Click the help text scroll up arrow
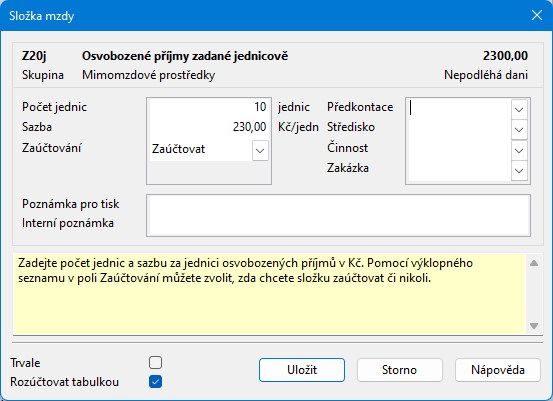Screen dimensions: 553x401 (534, 263)
